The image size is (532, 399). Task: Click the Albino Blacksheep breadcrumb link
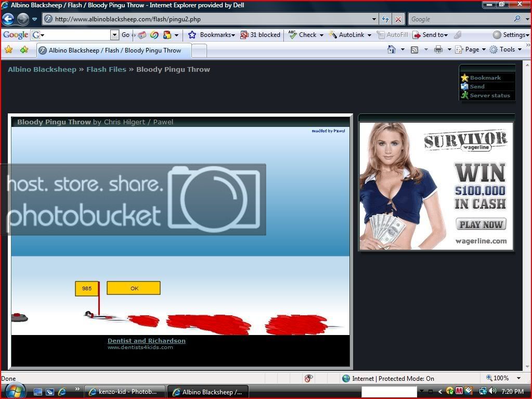[x=42, y=69]
